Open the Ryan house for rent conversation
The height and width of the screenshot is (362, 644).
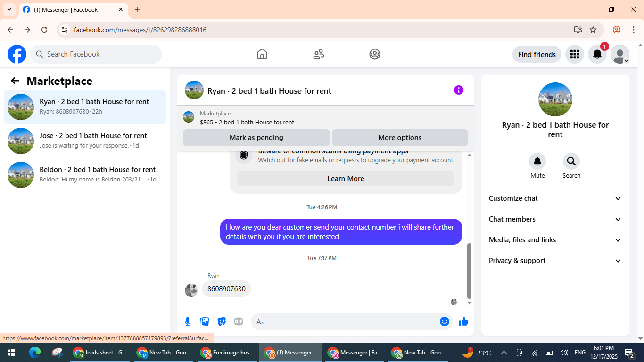85,107
